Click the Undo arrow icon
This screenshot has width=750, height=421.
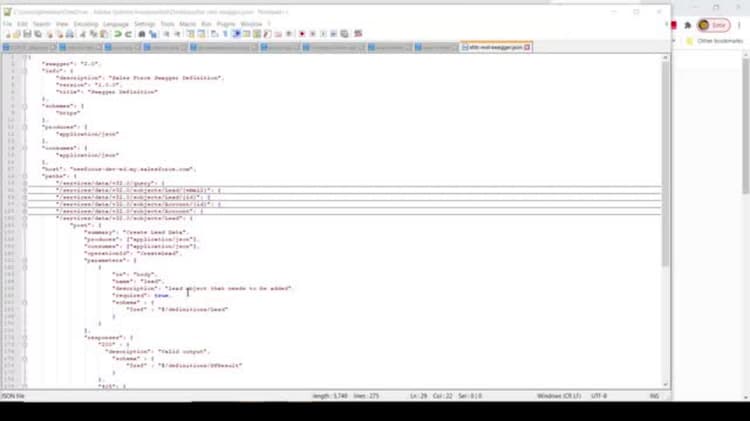[x=118, y=34]
